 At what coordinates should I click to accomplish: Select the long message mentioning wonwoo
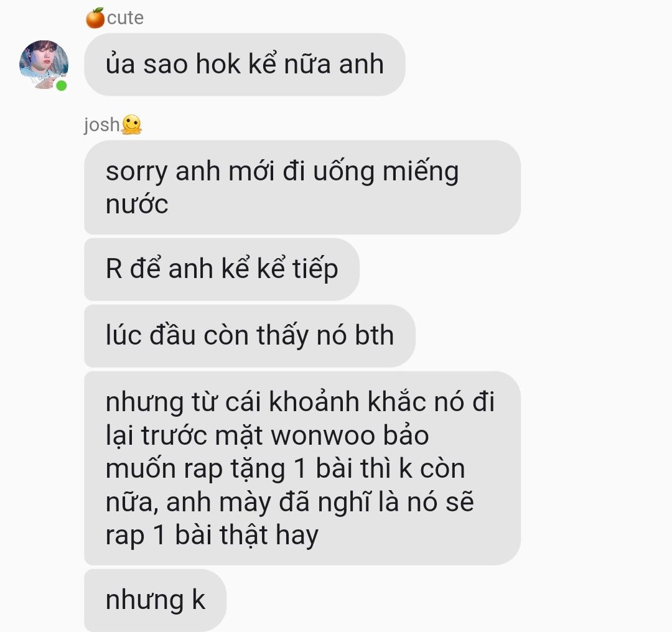coord(302,468)
